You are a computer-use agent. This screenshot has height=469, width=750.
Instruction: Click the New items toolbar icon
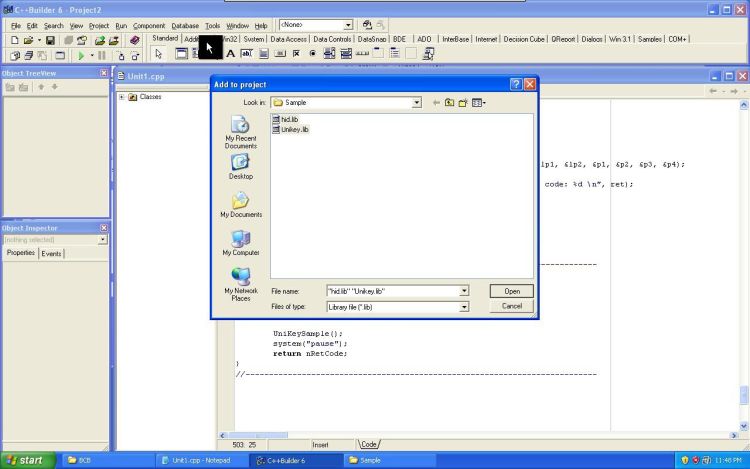tap(14, 41)
